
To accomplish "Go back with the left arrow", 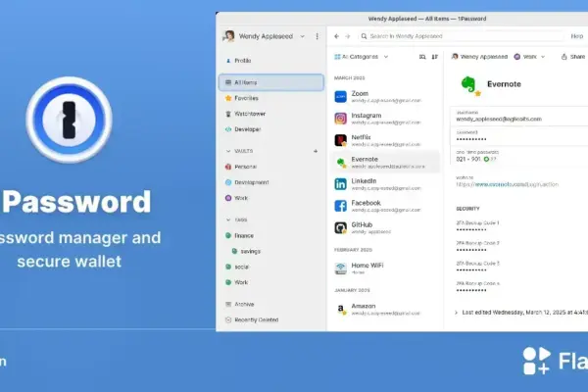I will [336, 36].
